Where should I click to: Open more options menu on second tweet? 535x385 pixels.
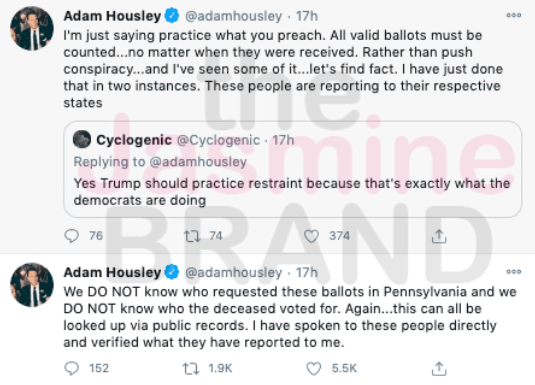(x=514, y=272)
